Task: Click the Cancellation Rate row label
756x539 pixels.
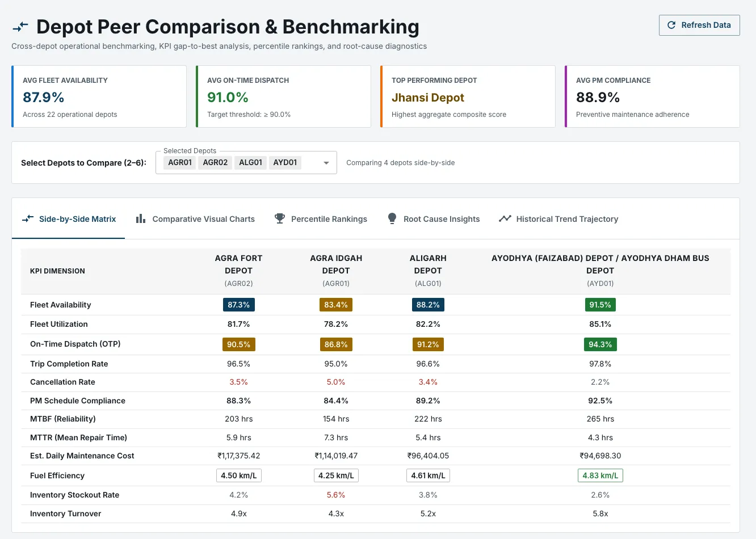Action: 62,382
